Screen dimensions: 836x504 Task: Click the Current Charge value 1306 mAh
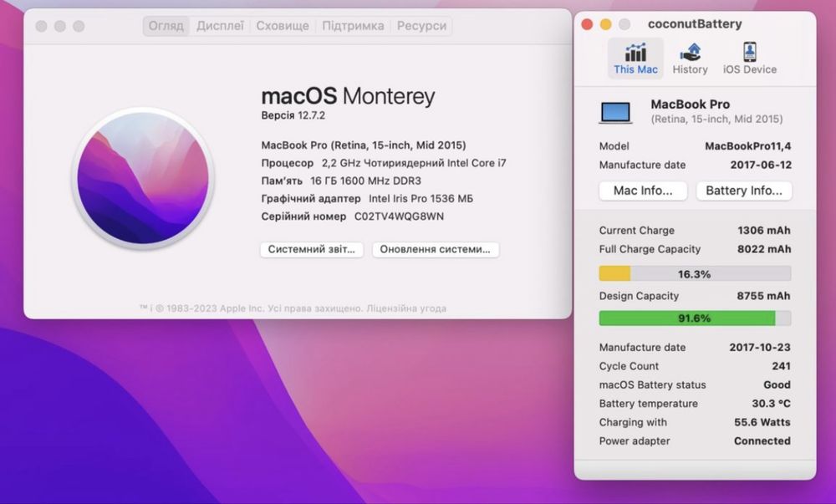764,230
